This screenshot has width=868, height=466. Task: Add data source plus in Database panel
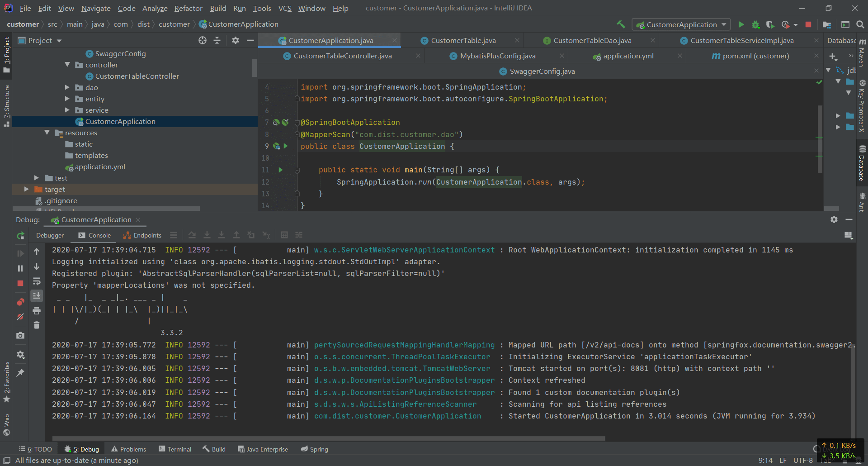tap(833, 56)
